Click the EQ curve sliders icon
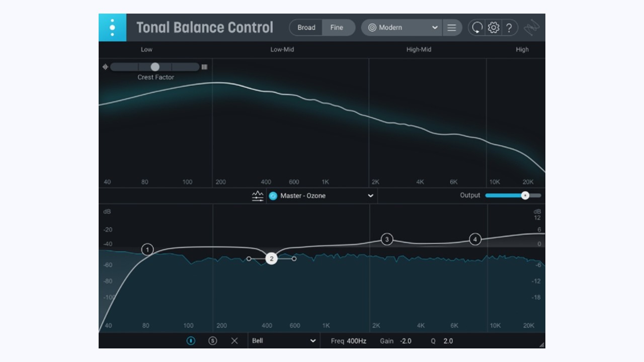The height and width of the screenshot is (362, 644). (x=258, y=196)
